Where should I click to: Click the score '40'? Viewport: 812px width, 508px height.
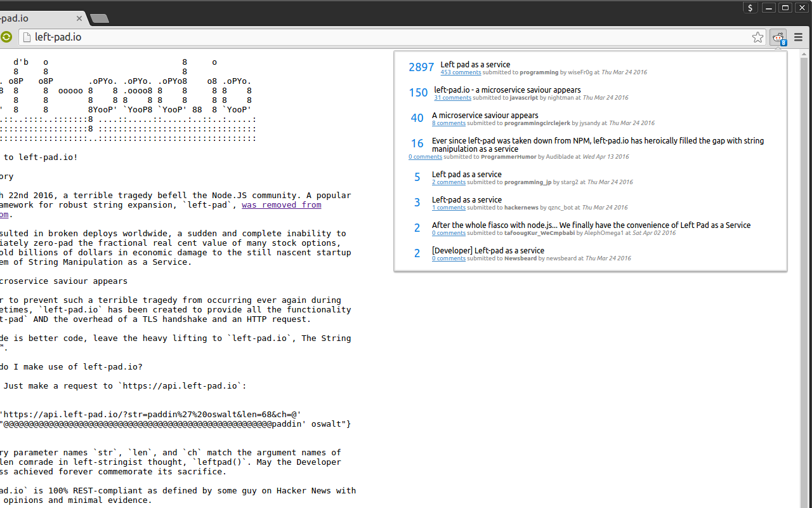pos(417,118)
